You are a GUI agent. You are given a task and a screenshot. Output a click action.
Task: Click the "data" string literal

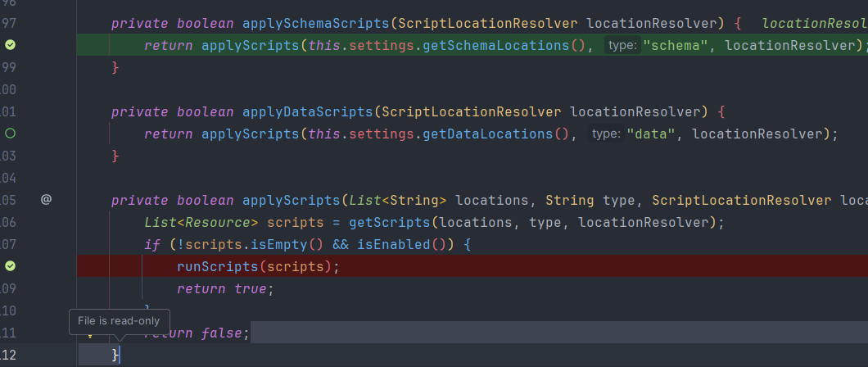click(651, 134)
